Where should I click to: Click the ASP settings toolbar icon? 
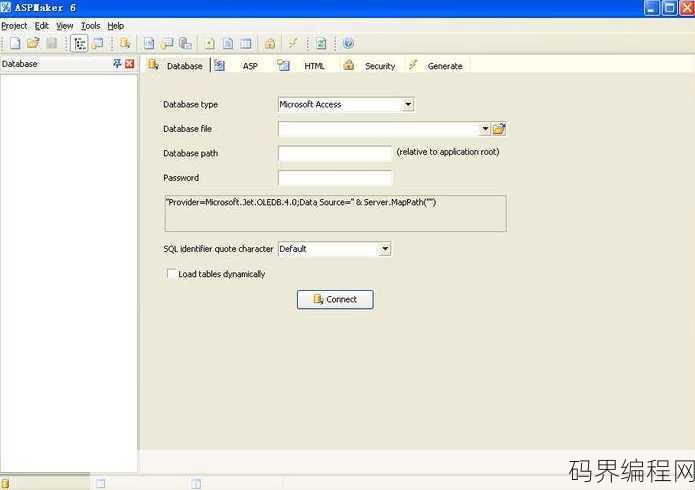[x=149, y=43]
